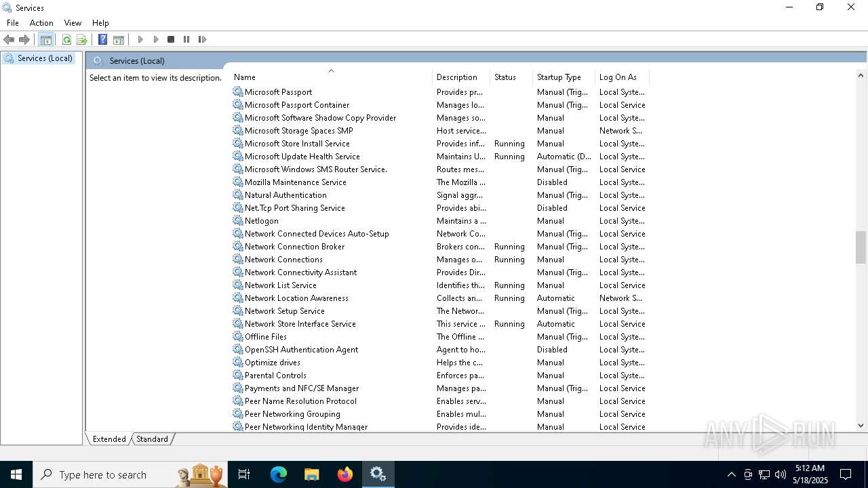The height and width of the screenshot is (488, 868).
Task: Select Network Setup Service row
Action: click(439, 311)
